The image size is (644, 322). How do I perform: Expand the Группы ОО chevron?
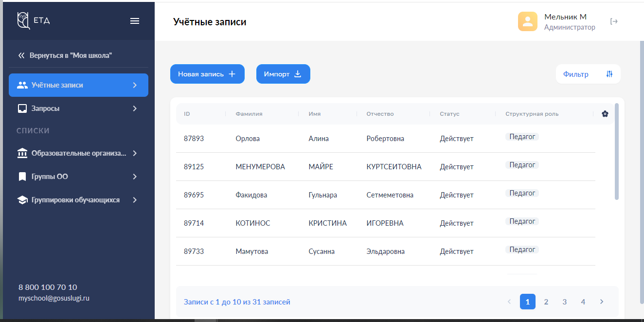click(x=135, y=177)
